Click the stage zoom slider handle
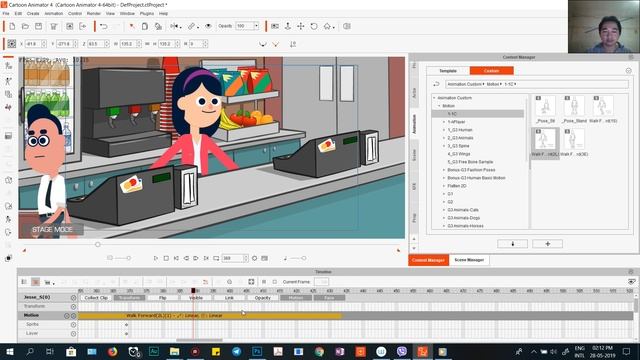Image resolution: width=640 pixels, height=360 pixels. [x=98, y=244]
